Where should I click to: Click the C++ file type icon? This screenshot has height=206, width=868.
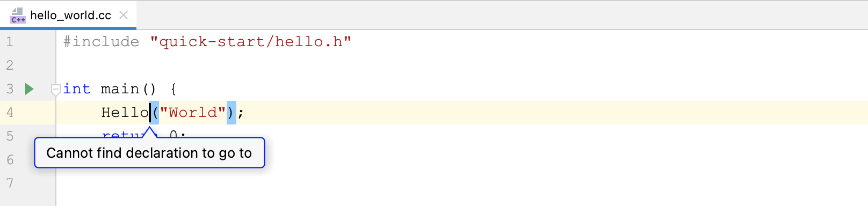click(x=18, y=15)
